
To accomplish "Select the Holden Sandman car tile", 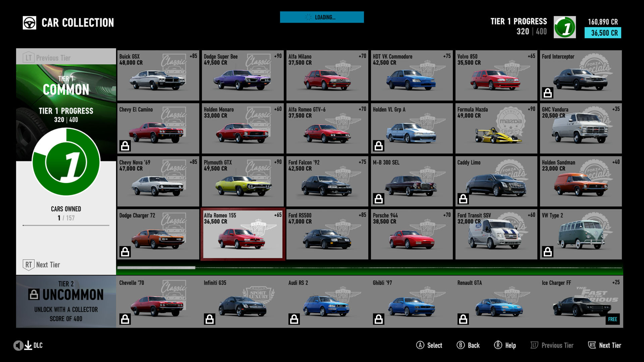I will (581, 181).
